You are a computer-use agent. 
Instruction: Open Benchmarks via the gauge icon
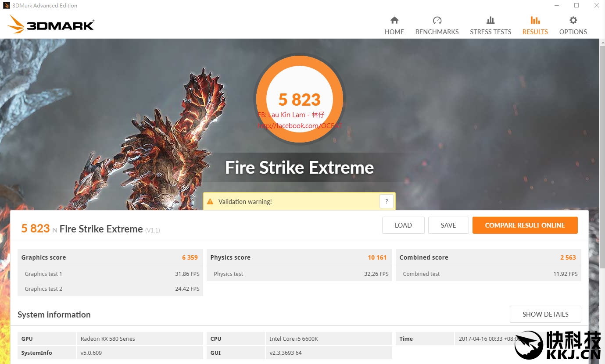(x=437, y=20)
